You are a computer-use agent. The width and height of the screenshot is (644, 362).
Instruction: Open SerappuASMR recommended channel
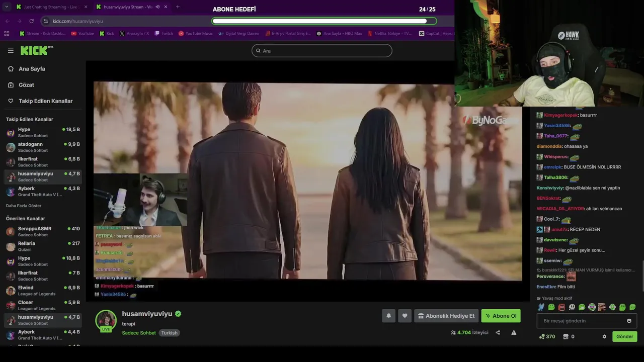(x=43, y=231)
